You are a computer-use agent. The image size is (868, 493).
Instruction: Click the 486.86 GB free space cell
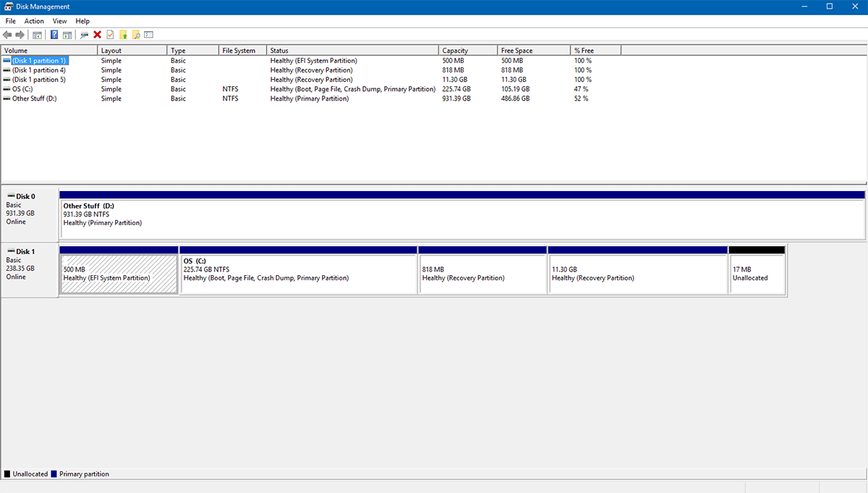click(516, 98)
